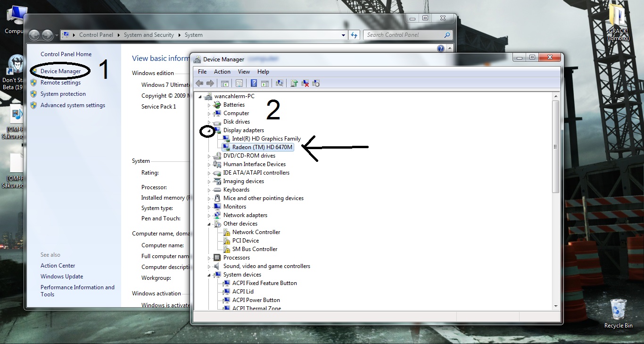
Task: Click the Update Driver Software toolbar icon
Action: coord(294,84)
